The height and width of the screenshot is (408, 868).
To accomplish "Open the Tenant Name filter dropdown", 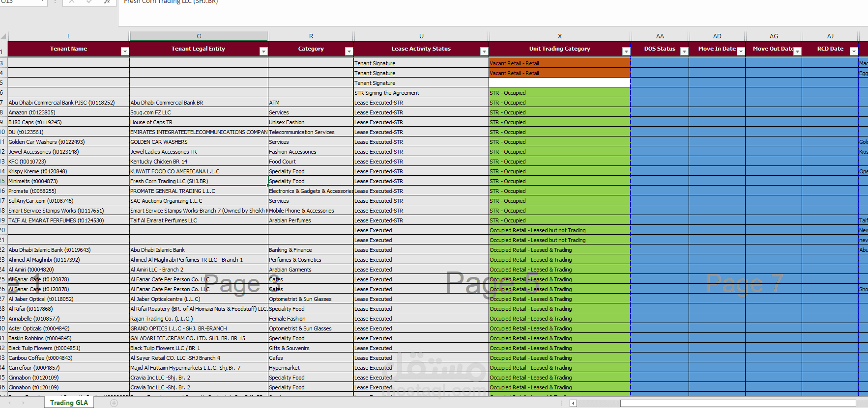I will pos(124,52).
